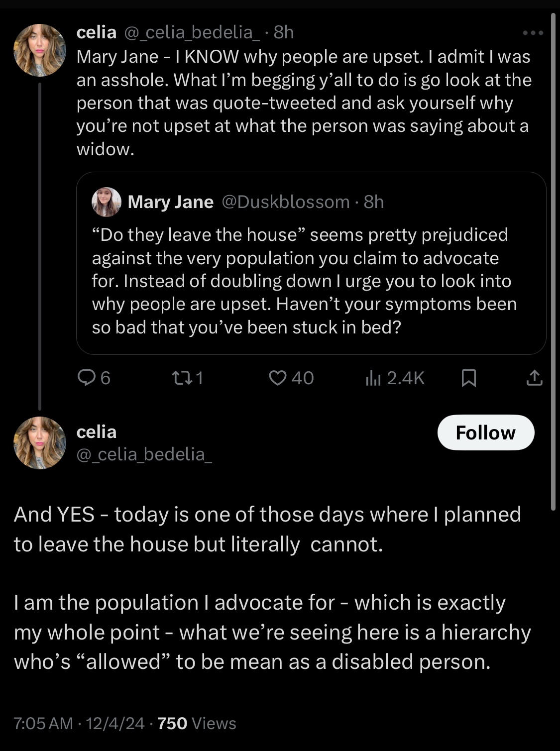Image resolution: width=560 pixels, height=751 pixels.
Task: View analytics bar chart icon
Action: (373, 378)
